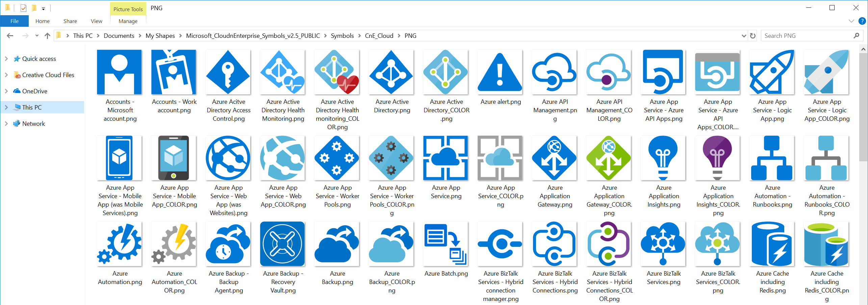
Task: Open Azure Active Directory.png
Action: [391, 72]
